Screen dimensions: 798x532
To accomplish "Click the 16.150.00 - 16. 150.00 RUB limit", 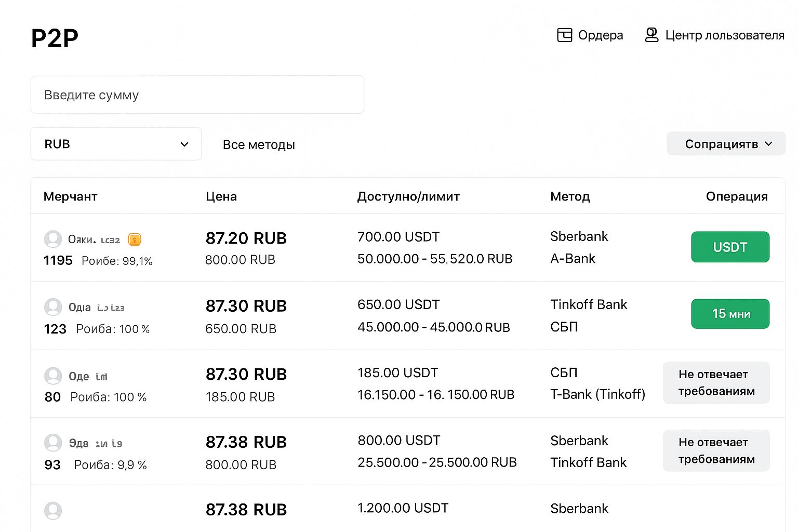I will point(436,394).
